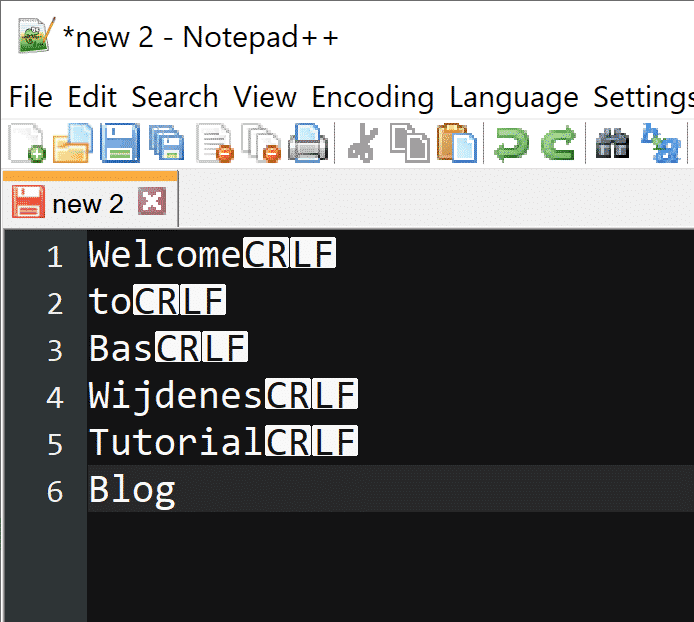Open the Encoding menu

(372, 97)
